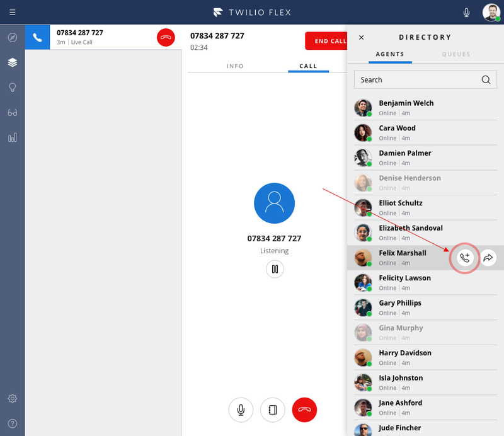Screen dimensions: 504x436
Task: Switch to the QUEUES tab in Directory
Action: pos(455,55)
